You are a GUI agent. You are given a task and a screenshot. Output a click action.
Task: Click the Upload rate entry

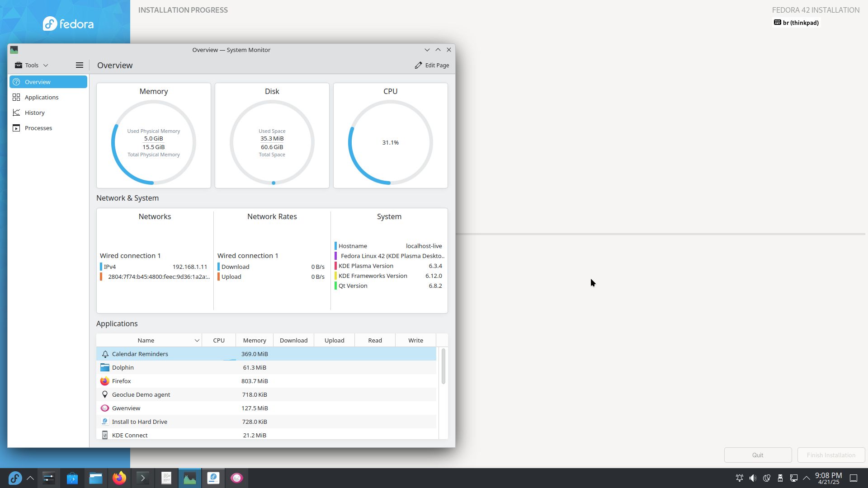pos(271,277)
